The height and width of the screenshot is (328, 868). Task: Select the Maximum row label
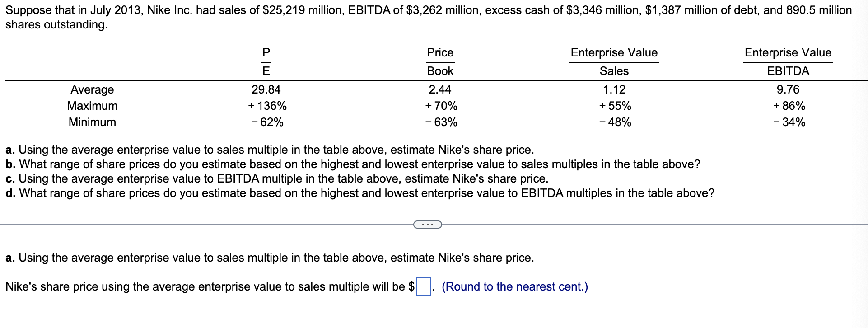tap(92, 106)
